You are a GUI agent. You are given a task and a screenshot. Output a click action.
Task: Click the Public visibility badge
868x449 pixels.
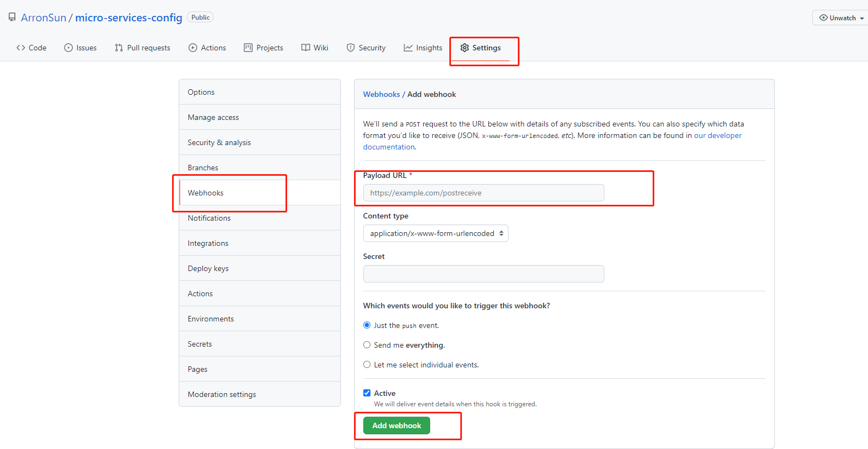[200, 18]
